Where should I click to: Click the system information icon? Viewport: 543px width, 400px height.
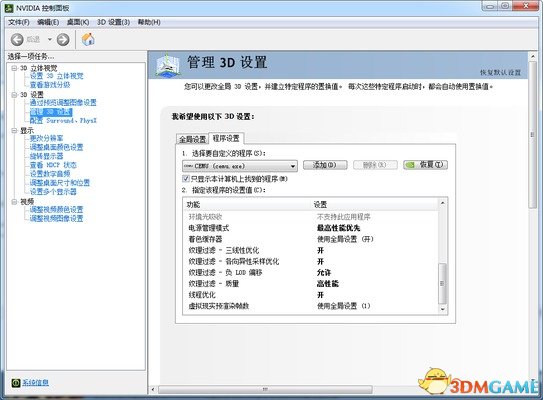click(16, 383)
